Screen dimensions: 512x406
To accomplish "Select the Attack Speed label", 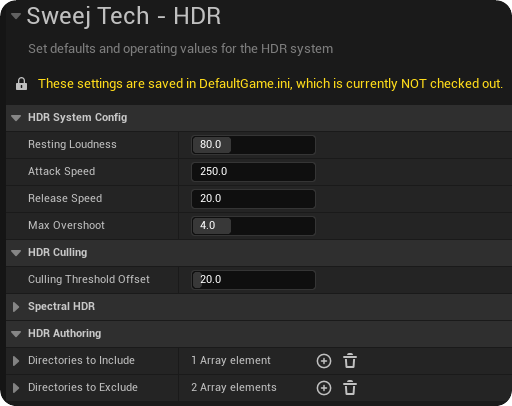I will (x=62, y=171).
